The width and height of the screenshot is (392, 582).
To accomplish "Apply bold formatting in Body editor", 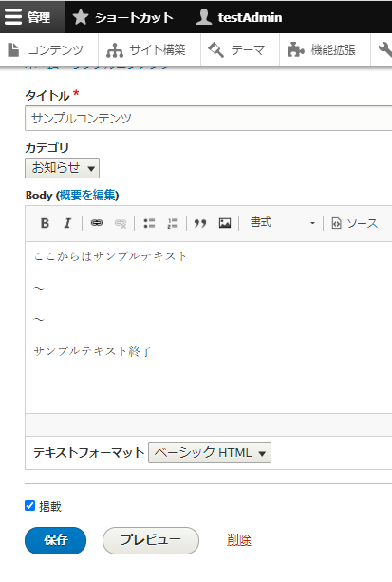I will (x=45, y=223).
